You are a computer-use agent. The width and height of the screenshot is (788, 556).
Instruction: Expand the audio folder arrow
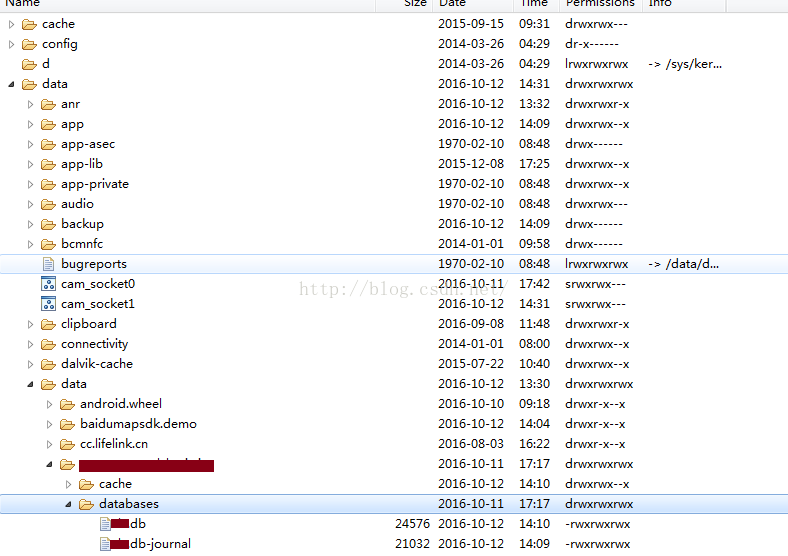pyautogui.click(x=30, y=205)
